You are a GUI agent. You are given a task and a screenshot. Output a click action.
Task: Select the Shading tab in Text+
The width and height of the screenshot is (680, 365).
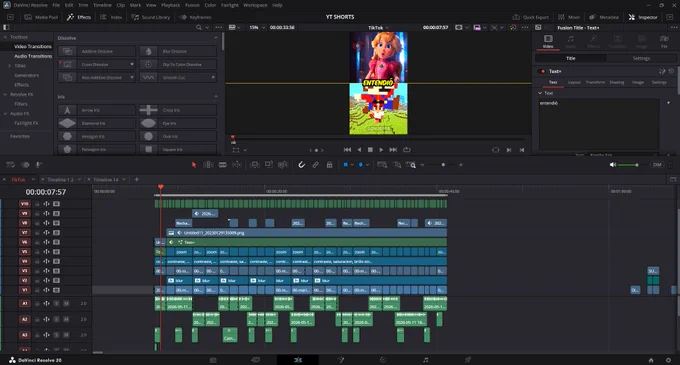pos(616,82)
